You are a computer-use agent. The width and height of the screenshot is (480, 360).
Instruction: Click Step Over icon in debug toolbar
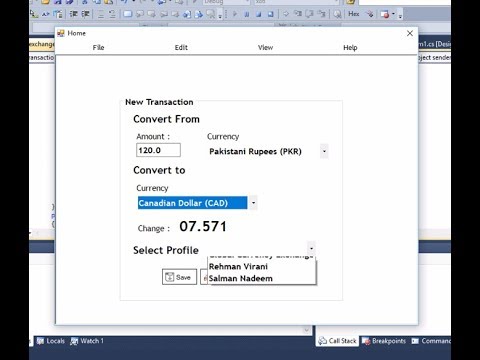point(310,14)
